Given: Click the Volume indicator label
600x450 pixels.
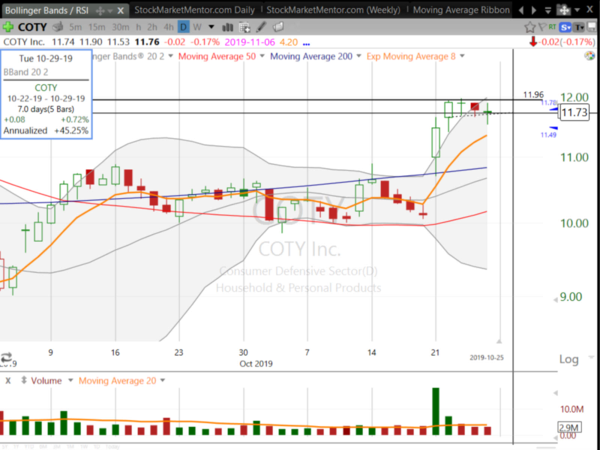Looking at the screenshot, I should (x=46, y=381).
